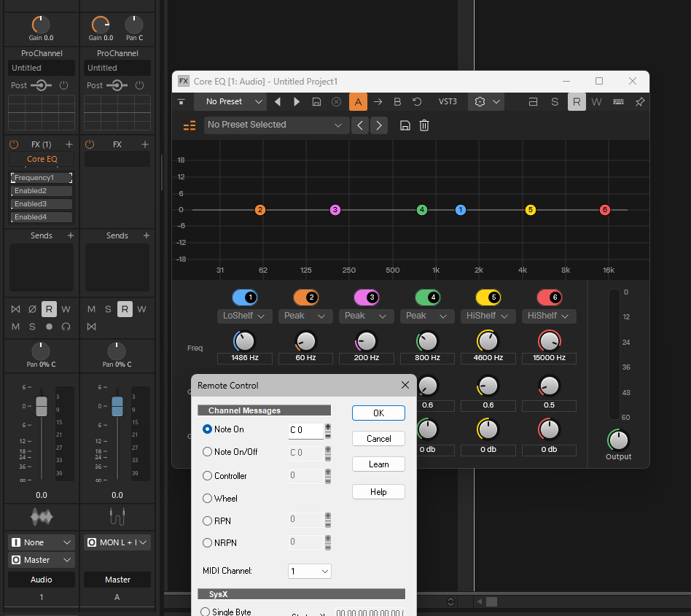Click Cancel in Remote Control dialog
This screenshot has height=616, width=691.
click(378, 438)
